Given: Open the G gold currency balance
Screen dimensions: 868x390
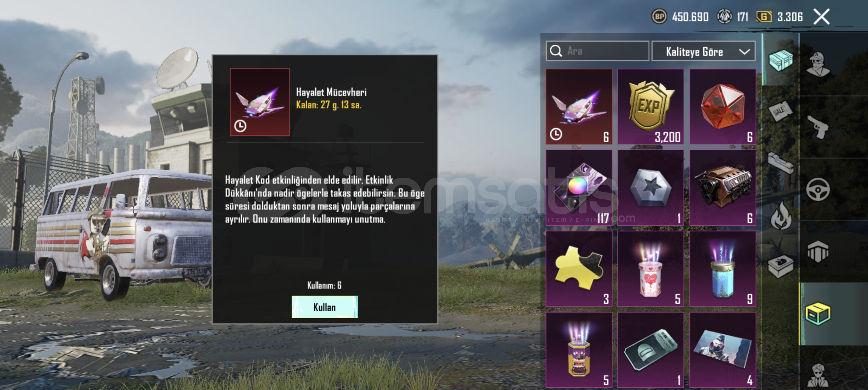Looking at the screenshot, I should pyautogui.click(x=779, y=17).
